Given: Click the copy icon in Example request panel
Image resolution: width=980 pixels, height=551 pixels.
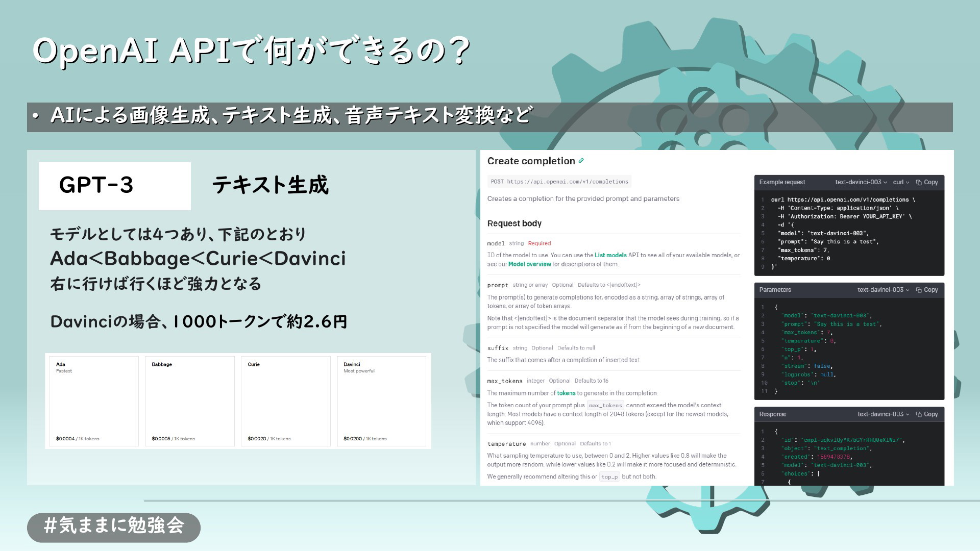Looking at the screenshot, I should (x=919, y=182).
